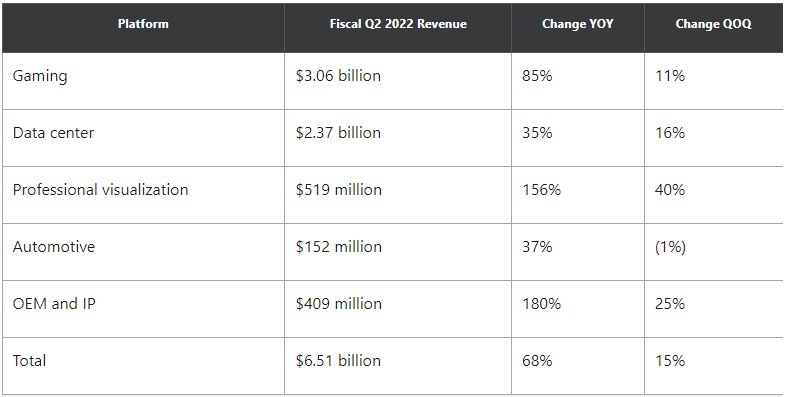Select the Gaming row label
785x397 pixels.
pos(40,77)
